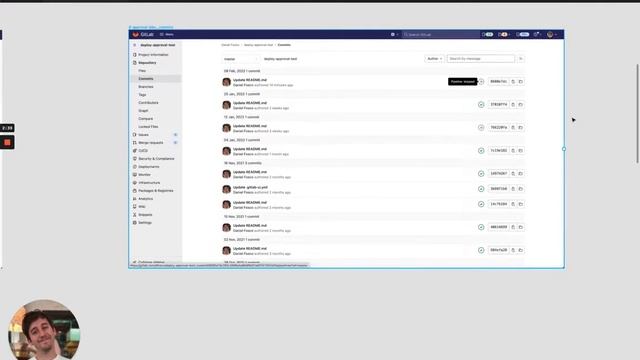The height and width of the screenshot is (360, 640).
Task: Click passed pipeline icon on 04 Jan commit
Action: point(481,151)
